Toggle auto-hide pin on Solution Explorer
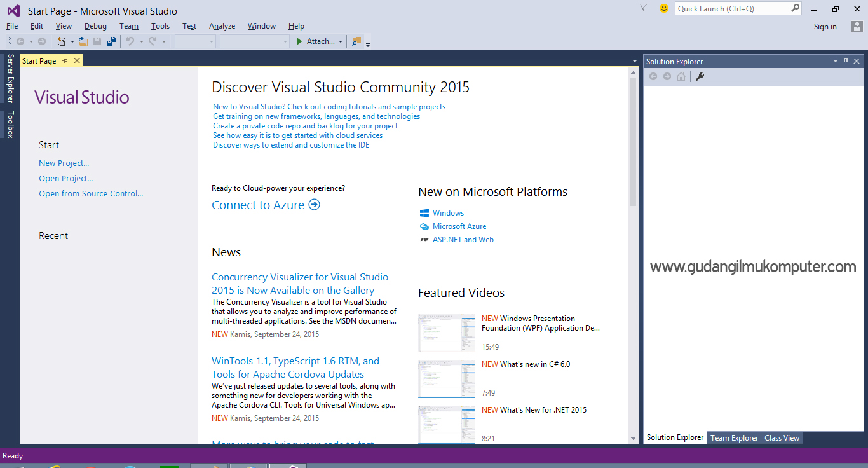The width and height of the screenshot is (868, 468). [x=846, y=61]
